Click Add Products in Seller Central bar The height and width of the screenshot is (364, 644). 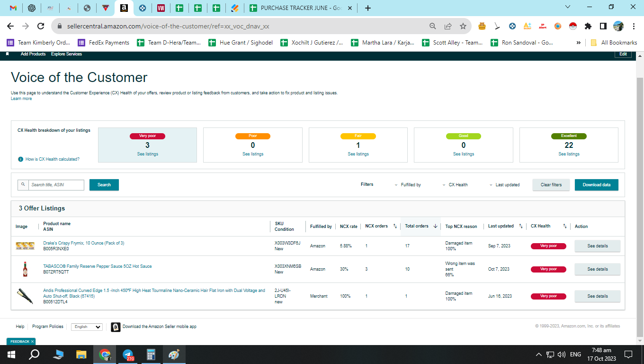point(33,54)
